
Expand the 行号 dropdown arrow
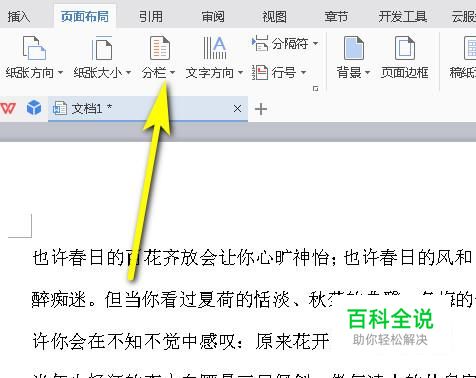[x=303, y=72]
